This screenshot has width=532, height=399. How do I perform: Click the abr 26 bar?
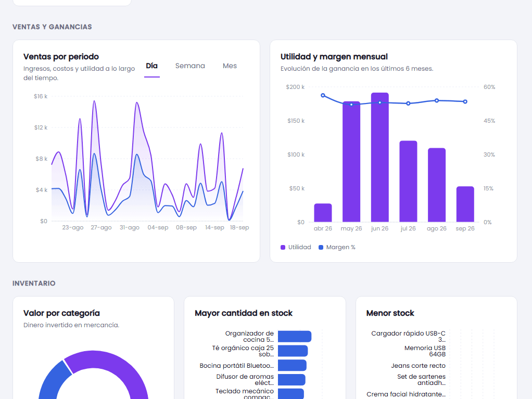(x=323, y=213)
